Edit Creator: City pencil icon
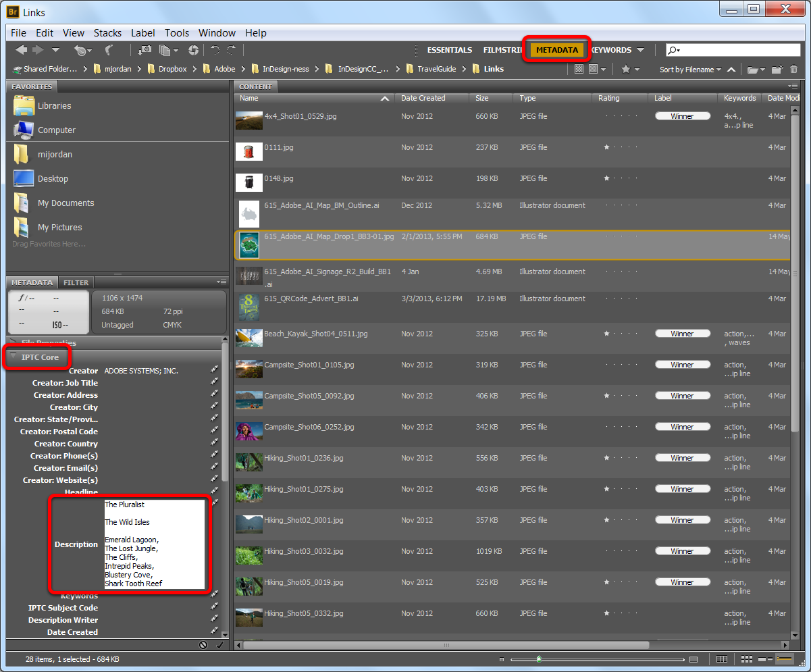The width and height of the screenshot is (811, 672). coord(214,407)
